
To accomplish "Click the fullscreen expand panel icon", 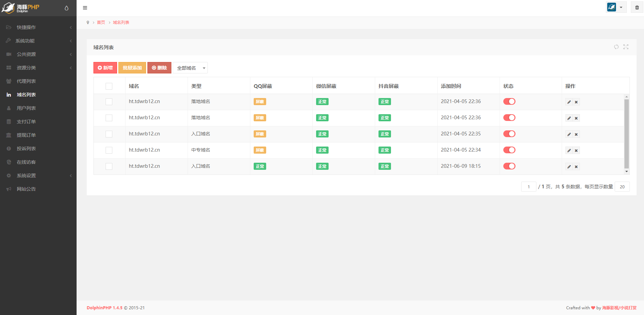I will point(626,47).
